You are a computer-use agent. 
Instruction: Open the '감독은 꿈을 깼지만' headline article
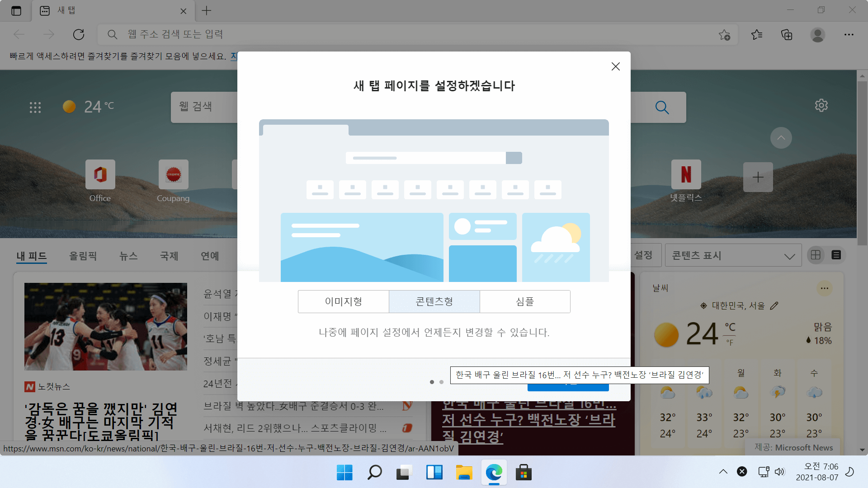101,422
